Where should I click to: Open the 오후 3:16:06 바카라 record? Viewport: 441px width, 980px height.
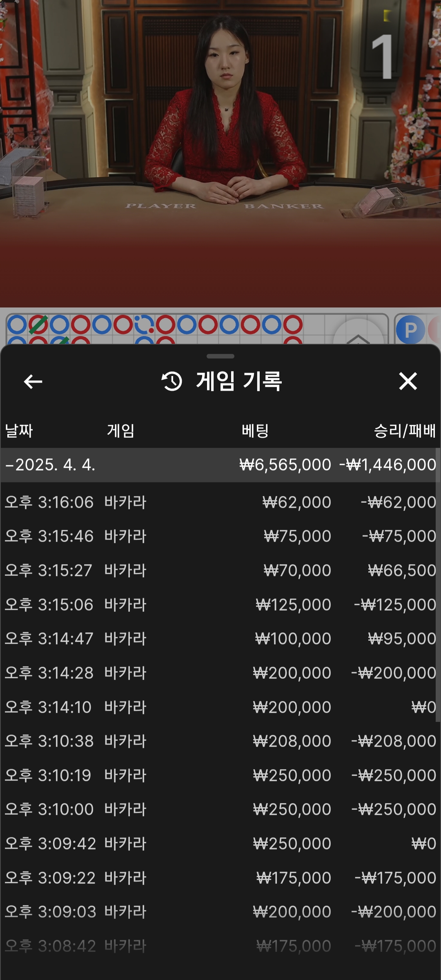click(x=220, y=502)
